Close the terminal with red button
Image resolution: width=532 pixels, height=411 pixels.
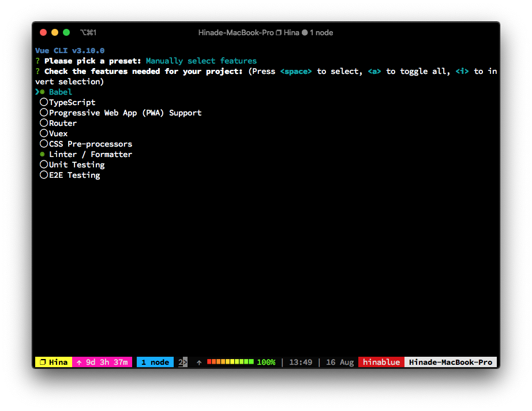(x=43, y=32)
